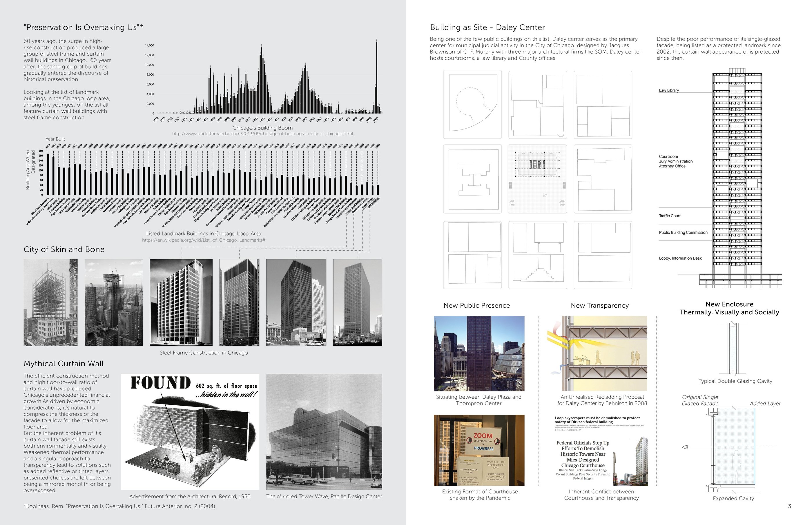Screen dimensions: 812x525
Task: Select the Law Library label on section
Action: 669,90
